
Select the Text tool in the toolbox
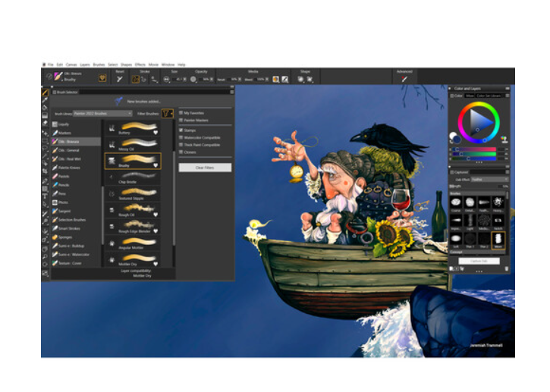[46, 196]
